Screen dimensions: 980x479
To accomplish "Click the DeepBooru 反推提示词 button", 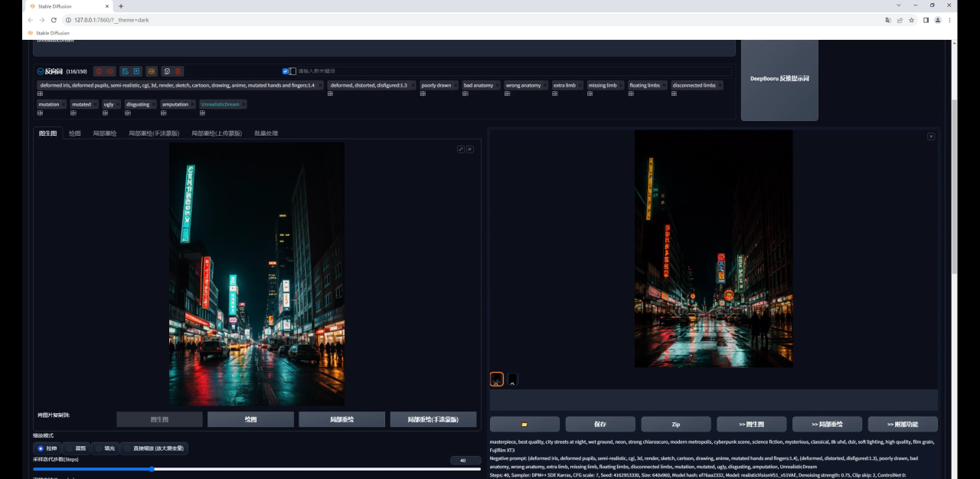I will [779, 79].
